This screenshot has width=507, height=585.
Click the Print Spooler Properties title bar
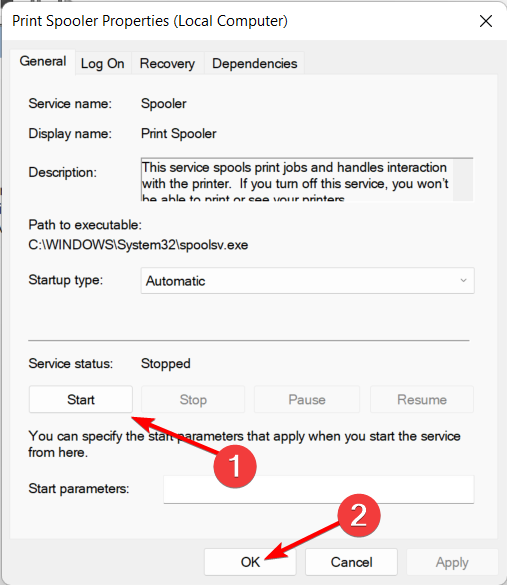coord(239,21)
